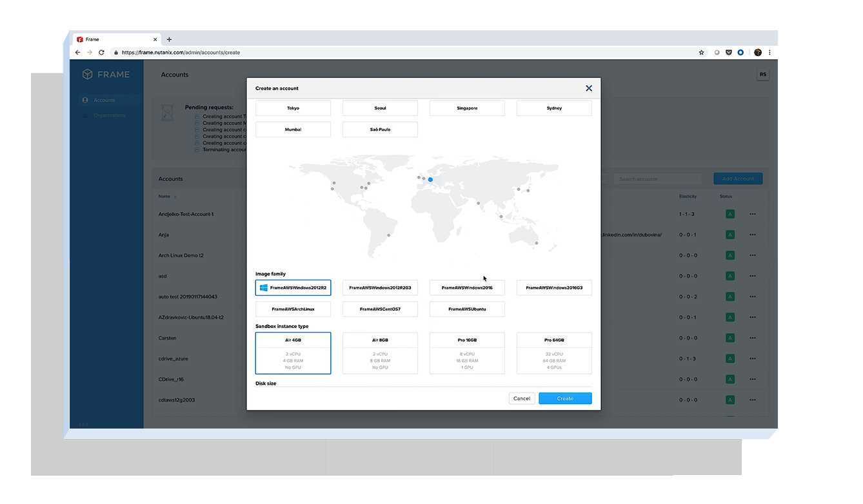Click the highlighted blue map location dot
This screenshot has height=504, width=863.
pyautogui.click(x=430, y=180)
